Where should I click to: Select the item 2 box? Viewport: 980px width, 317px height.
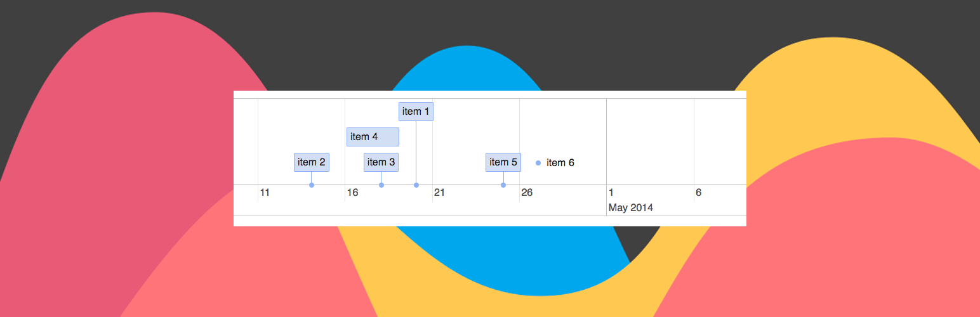311,162
